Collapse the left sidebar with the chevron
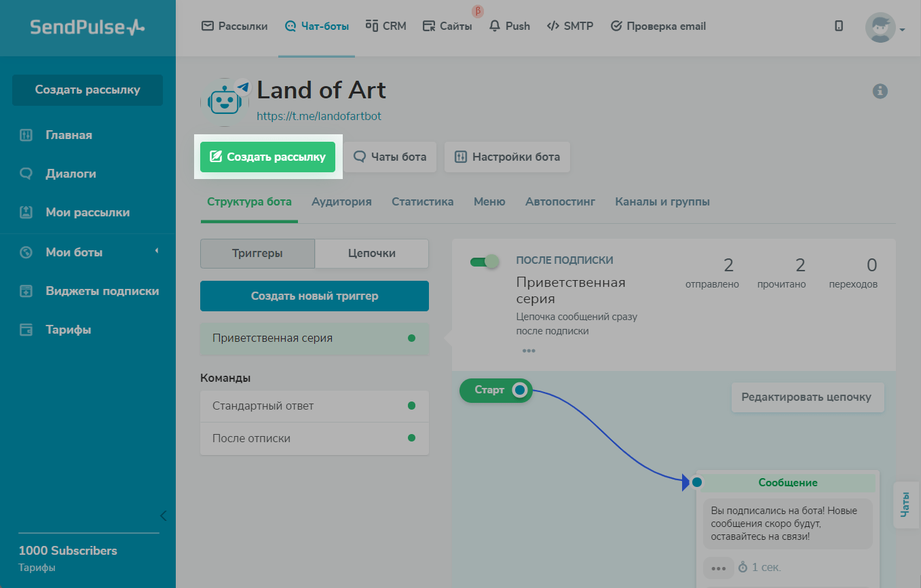 (x=163, y=515)
